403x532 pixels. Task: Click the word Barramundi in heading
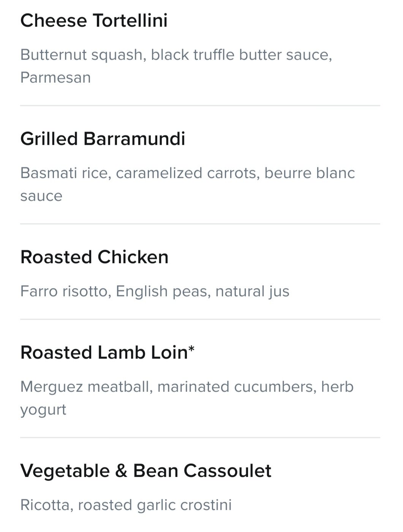pyautogui.click(x=134, y=139)
